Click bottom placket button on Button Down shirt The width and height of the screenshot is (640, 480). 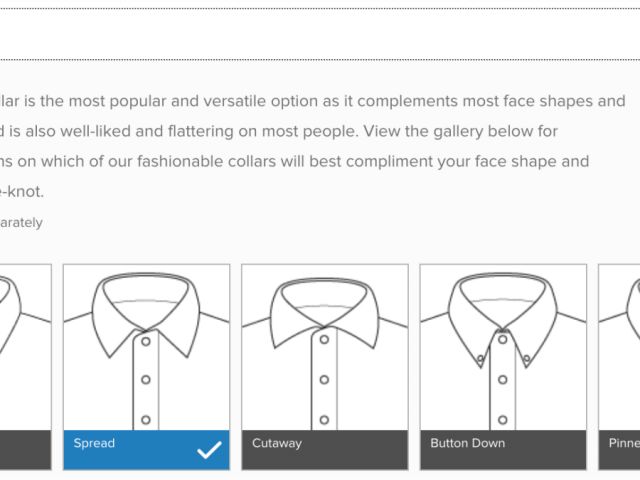(x=503, y=420)
